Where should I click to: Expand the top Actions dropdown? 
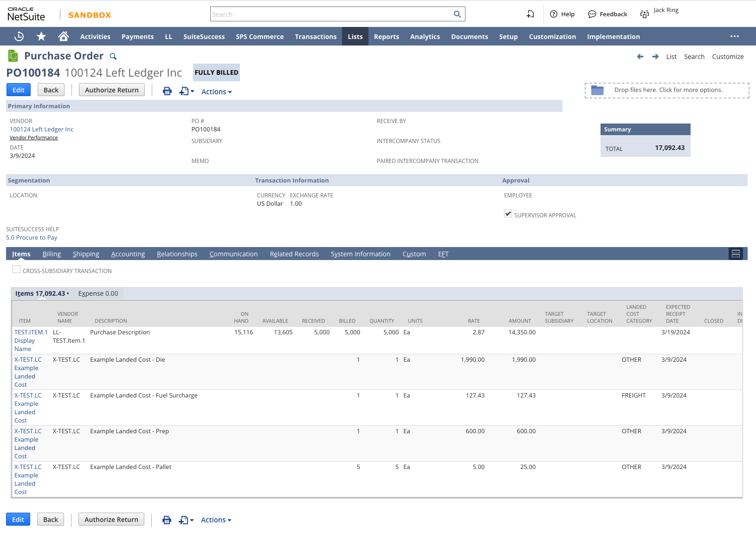coord(216,92)
